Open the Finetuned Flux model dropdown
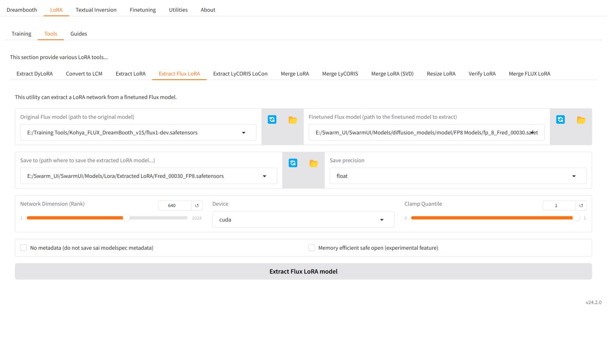The width and height of the screenshot is (614, 364). click(532, 132)
